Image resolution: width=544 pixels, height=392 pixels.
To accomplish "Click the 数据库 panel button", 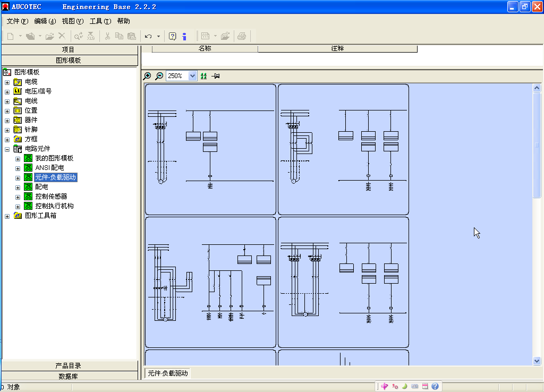I will (70, 376).
